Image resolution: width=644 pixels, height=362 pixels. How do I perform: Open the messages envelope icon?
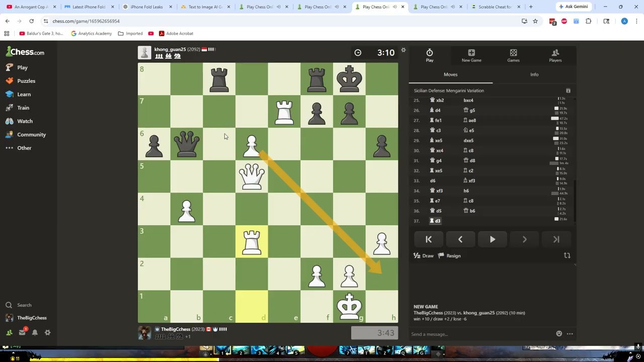22,332
